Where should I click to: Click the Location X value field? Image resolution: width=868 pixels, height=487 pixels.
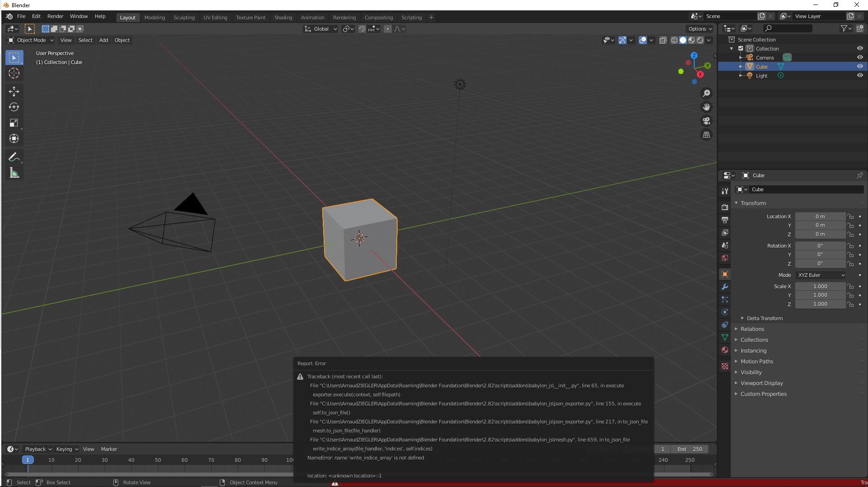820,216
